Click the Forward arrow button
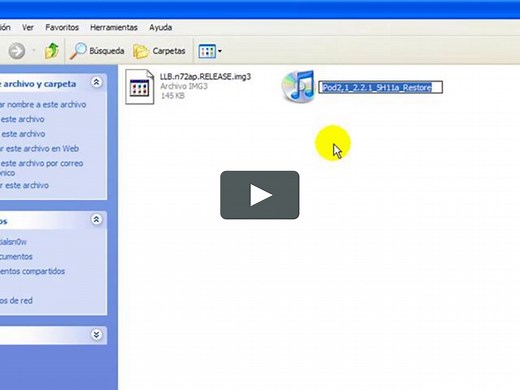This screenshot has height=390, width=520. [x=17, y=51]
